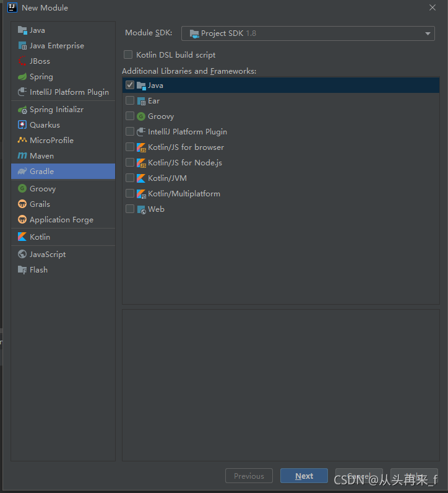Screen dimensions: 448x493
Task: Click the Web framework icon
Action: [x=141, y=209]
